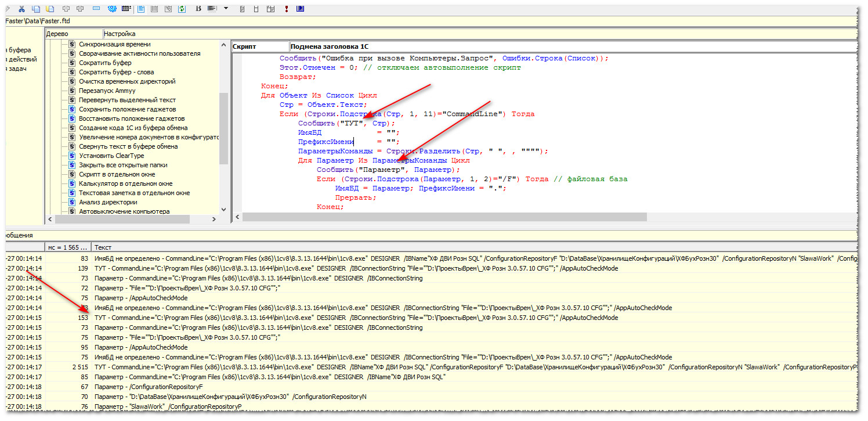The height and width of the screenshot is (421, 868).
Task: Click code line Для Объект Из Список Цикл
Action: [x=319, y=95]
